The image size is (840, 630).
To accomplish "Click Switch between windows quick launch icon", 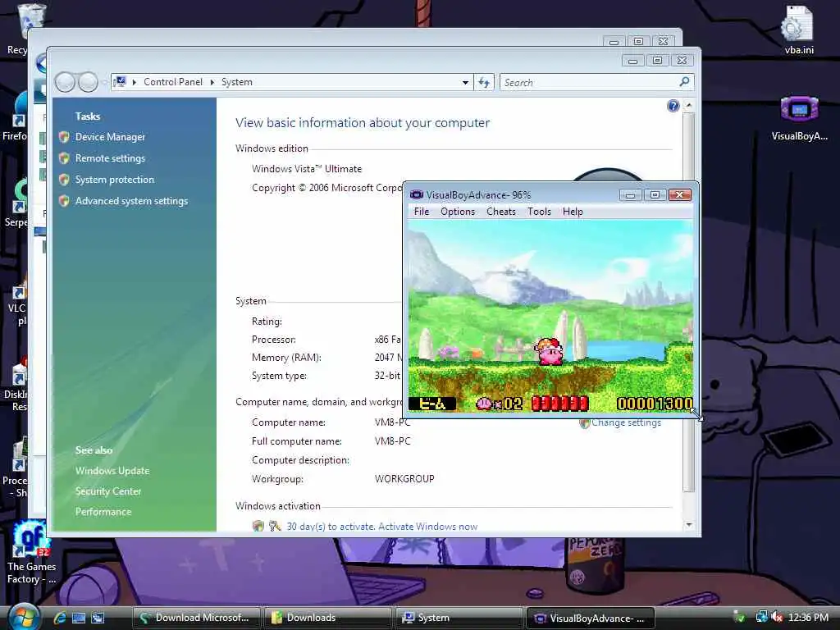I will coord(98,618).
